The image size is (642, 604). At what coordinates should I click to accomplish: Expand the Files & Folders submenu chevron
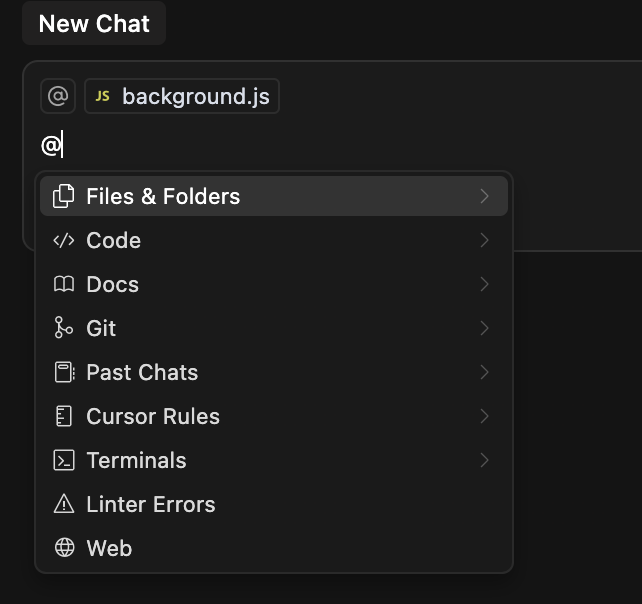pyautogui.click(x=485, y=196)
